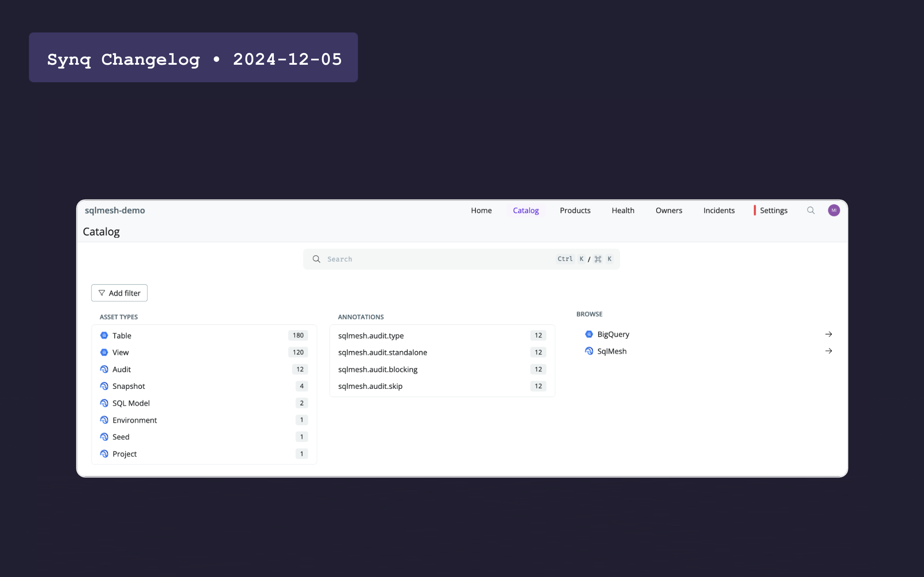Click the SqlMesh icon beside SQL Model
The height and width of the screenshot is (577, 924).
click(104, 403)
